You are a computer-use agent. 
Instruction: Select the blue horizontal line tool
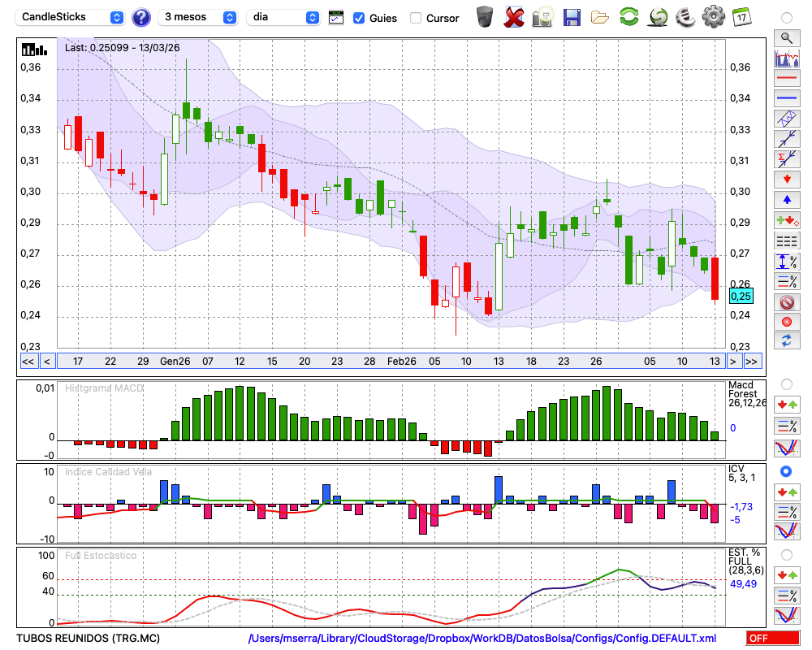(787, 98)
